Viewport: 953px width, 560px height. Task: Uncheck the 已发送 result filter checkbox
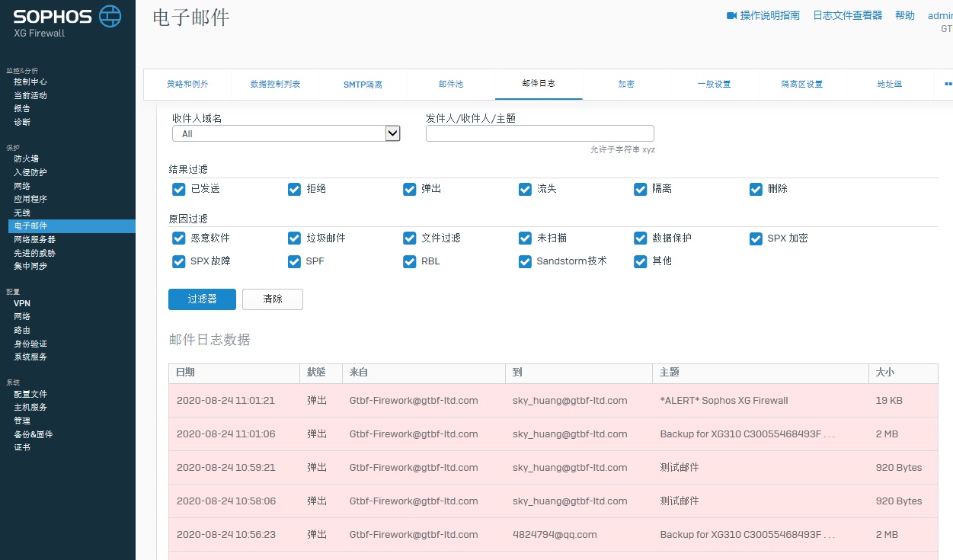[179, 189]
